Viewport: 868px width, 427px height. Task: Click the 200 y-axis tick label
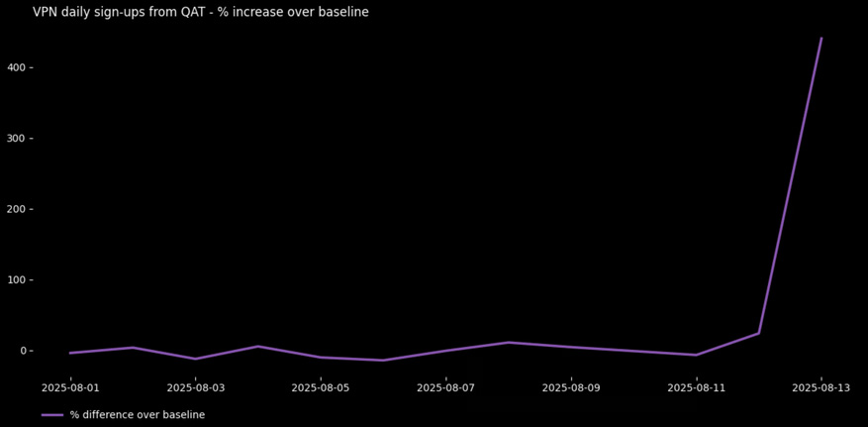15,209
